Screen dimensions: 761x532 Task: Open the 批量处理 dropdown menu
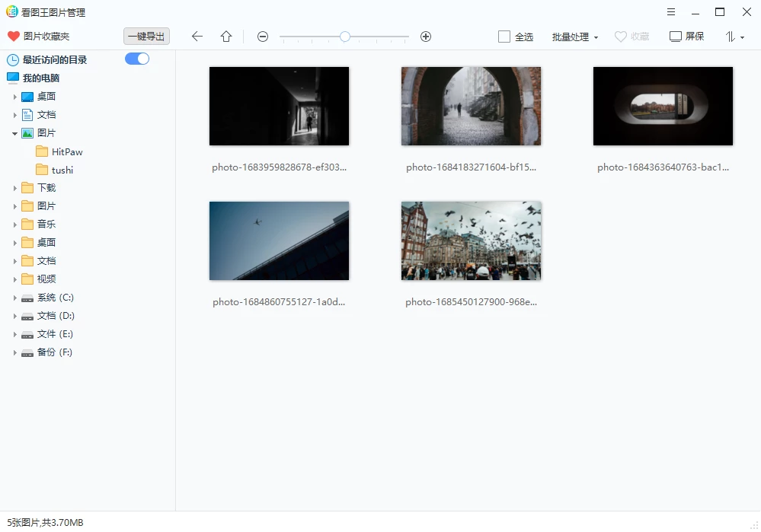(x=575, y=37)
